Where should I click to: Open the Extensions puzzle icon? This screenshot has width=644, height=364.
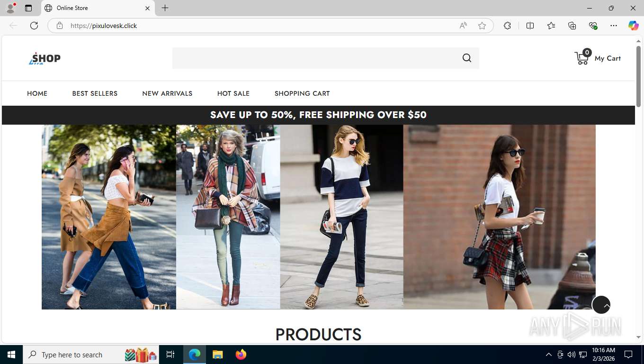(x=507, y=26)
